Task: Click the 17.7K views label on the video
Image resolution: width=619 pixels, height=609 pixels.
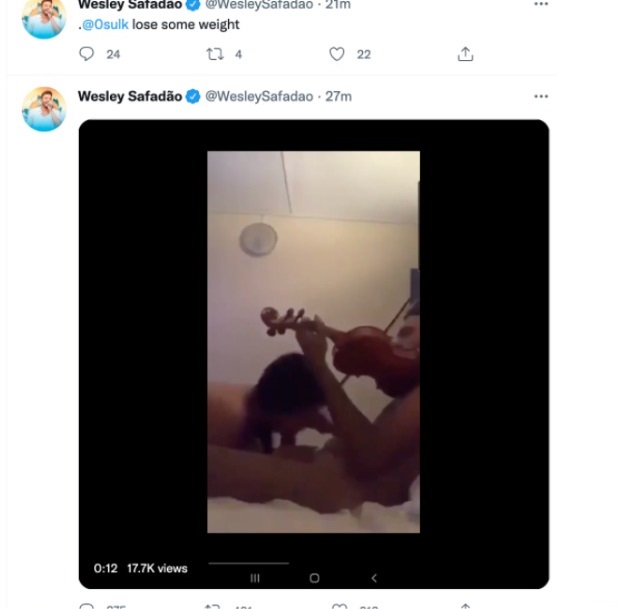Action: click(157, 568)
